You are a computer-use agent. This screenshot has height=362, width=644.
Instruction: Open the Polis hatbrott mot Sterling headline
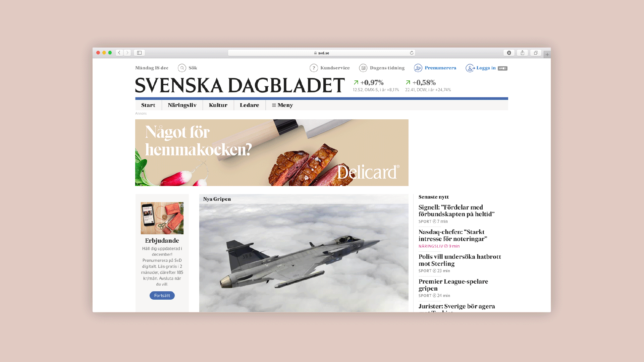460,260
